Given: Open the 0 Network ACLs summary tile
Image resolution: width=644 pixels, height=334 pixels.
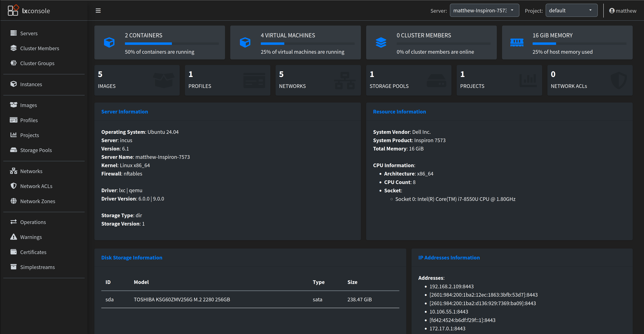Looking at the screenshot, I should [590, 80].
